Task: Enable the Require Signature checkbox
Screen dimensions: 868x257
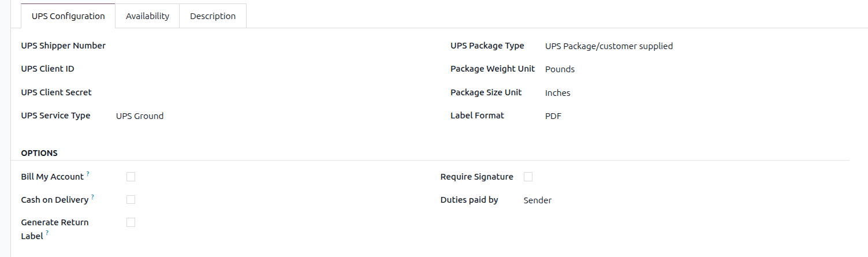Action: click(x=528, y=177)
